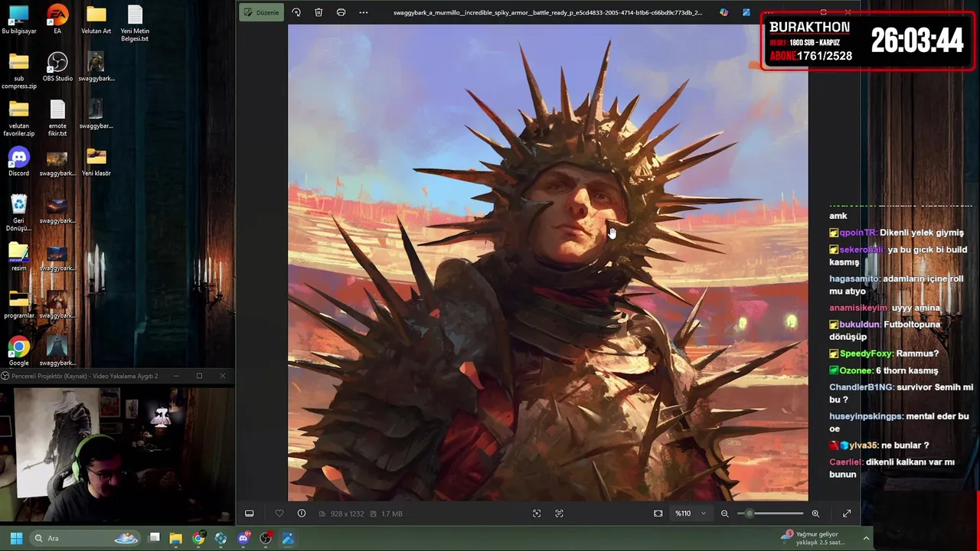Open Chrome from the taskbar
The image size is (980, 551).
198,538
